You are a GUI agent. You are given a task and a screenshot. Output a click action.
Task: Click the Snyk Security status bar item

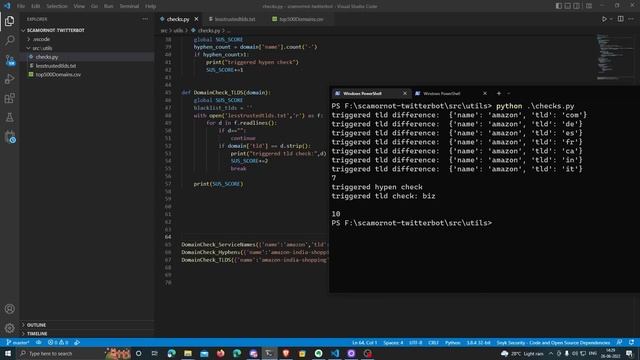click(553, 342)
